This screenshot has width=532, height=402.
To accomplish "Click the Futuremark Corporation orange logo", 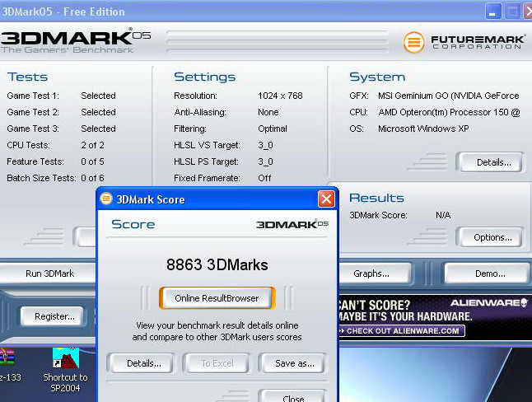I will (x=414, y=42).
